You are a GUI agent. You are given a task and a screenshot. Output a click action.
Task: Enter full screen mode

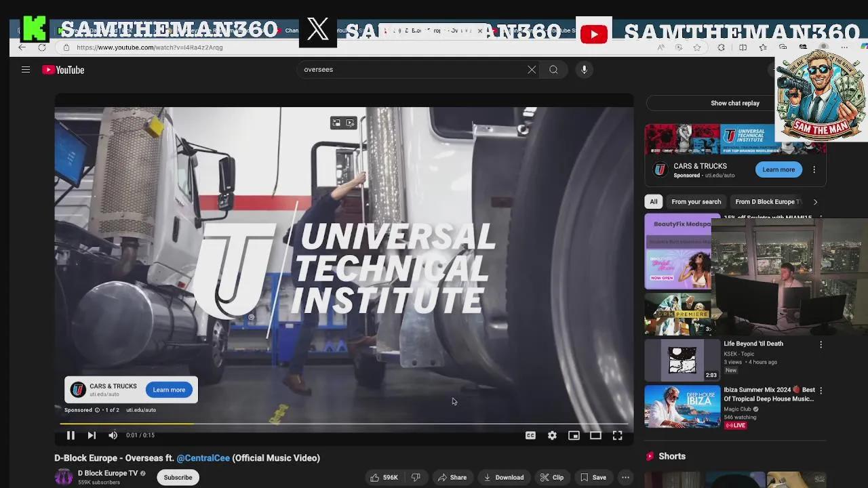[617, 435]
